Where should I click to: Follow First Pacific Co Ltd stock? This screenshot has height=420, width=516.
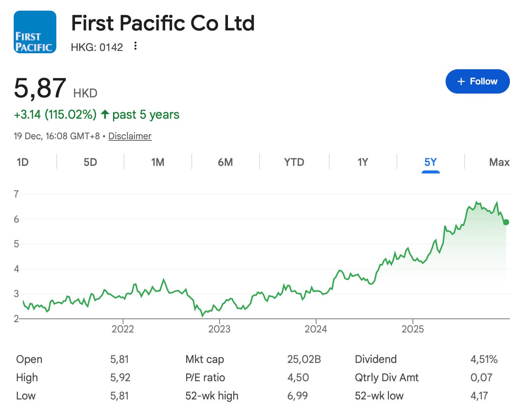point(478,81)
